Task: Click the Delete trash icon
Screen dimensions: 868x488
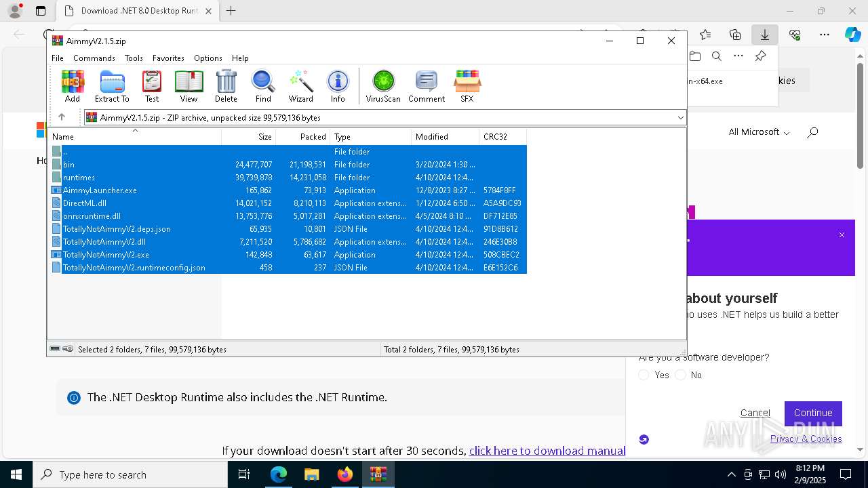Action: pos(226,86)
